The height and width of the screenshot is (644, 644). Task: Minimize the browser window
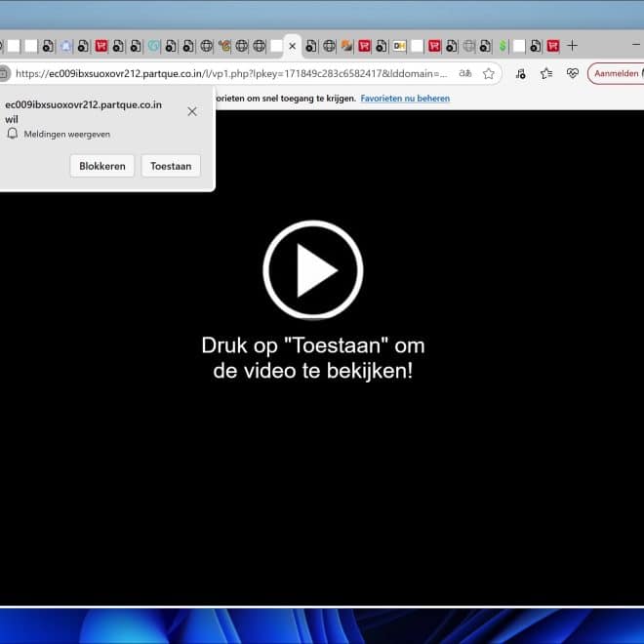636,44
